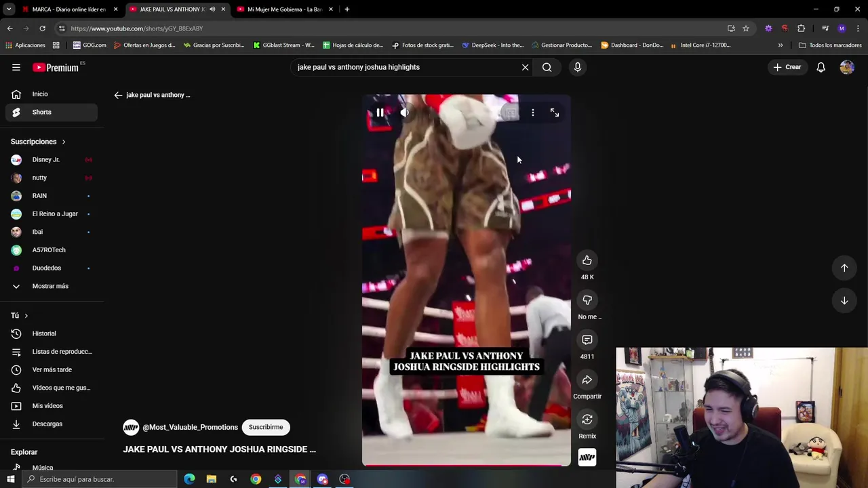Expand Suscripciones section
The height and width of the screenshot is (488, 868).
[x=38, y=142]
